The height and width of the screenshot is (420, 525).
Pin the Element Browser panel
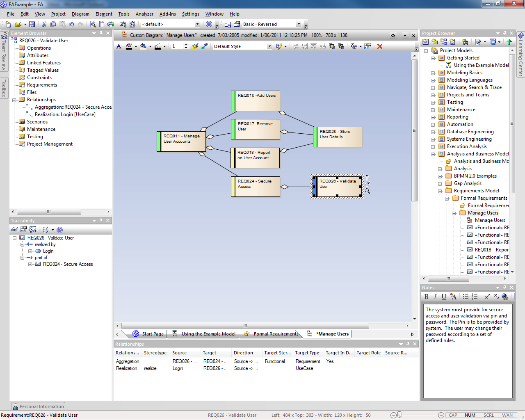(101, 33)
